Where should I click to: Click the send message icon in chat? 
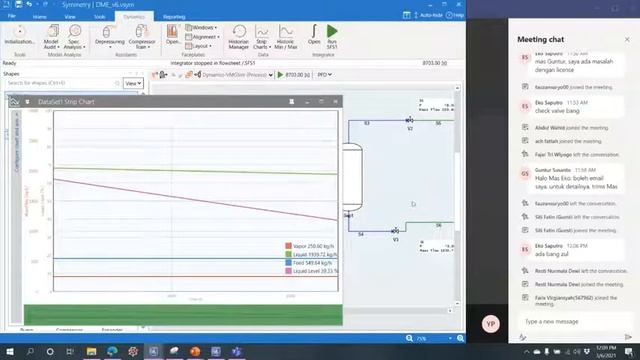click(628, 337)
